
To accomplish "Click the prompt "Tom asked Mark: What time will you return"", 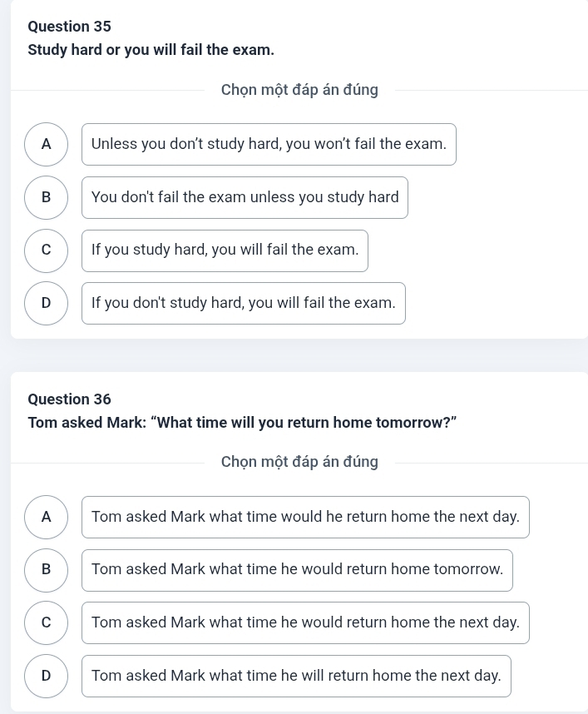I will [x=242, y=423].
